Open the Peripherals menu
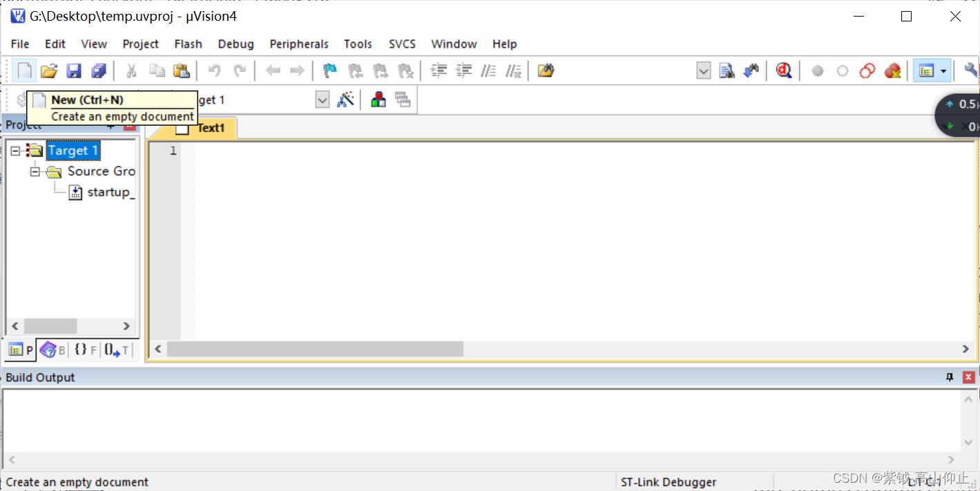980x491 pixels. click(299, 44)
